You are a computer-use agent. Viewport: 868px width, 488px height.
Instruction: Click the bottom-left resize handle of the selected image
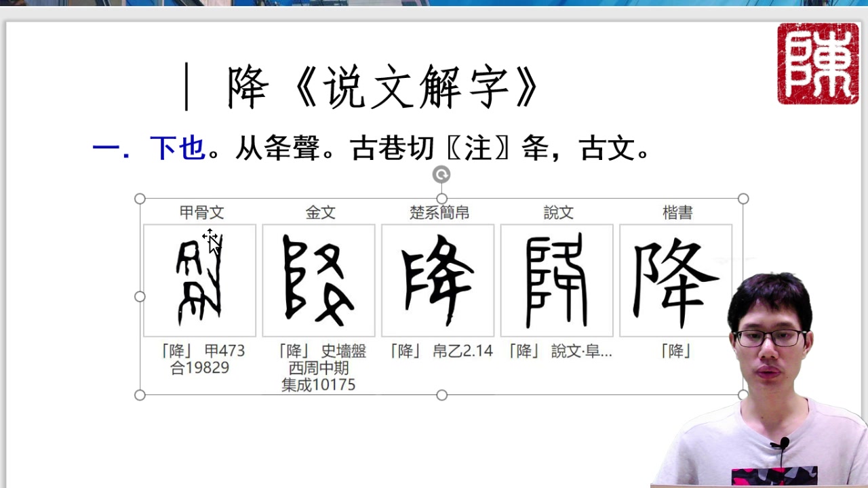(140, 395)
